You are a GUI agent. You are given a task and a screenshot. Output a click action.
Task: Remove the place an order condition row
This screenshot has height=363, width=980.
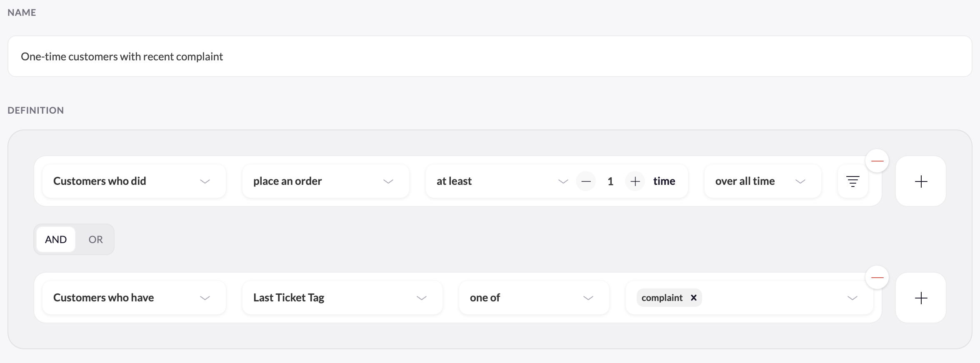click(877, 161)
